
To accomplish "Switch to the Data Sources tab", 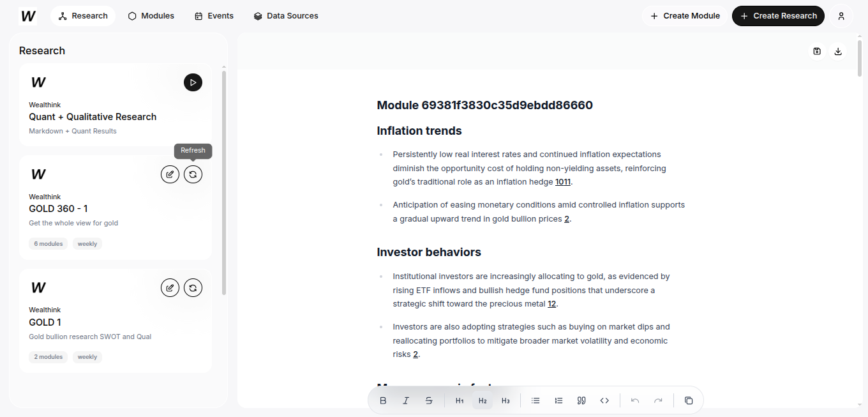I will (286, 16).
